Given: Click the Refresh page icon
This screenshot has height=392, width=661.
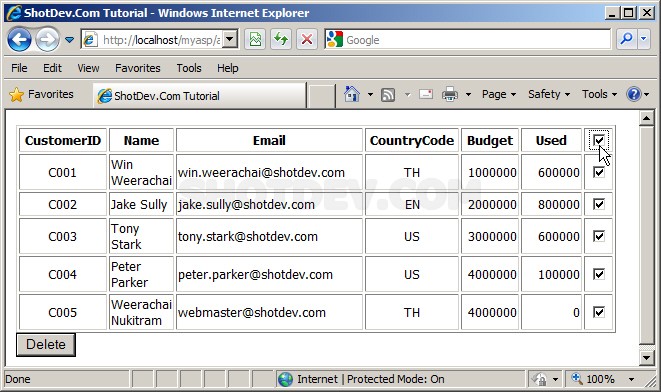Looking at the screenshot, I should point(281,40).
